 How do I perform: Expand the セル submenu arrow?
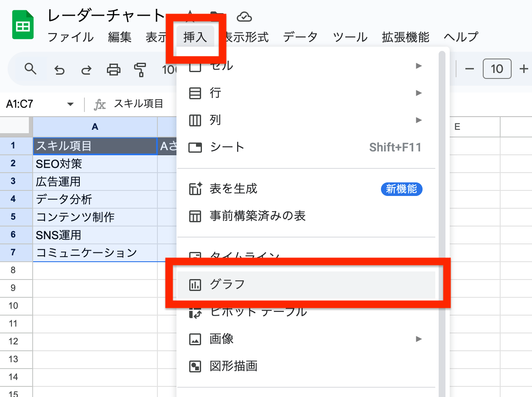click(x=419, y=66)
